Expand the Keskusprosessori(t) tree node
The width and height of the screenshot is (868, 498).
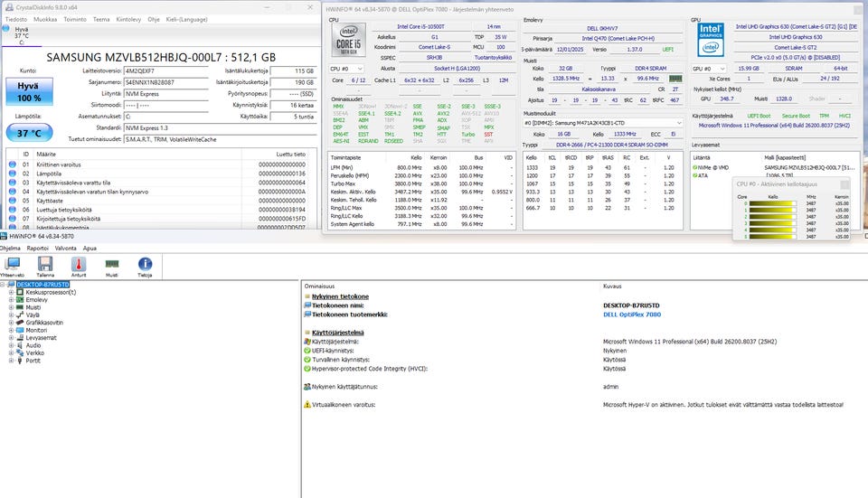10,292
